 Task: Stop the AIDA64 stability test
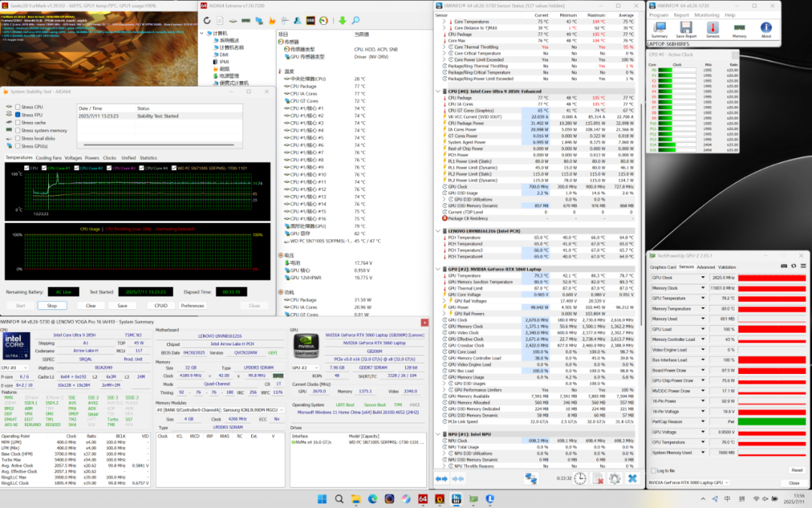[x=52, y=306]
